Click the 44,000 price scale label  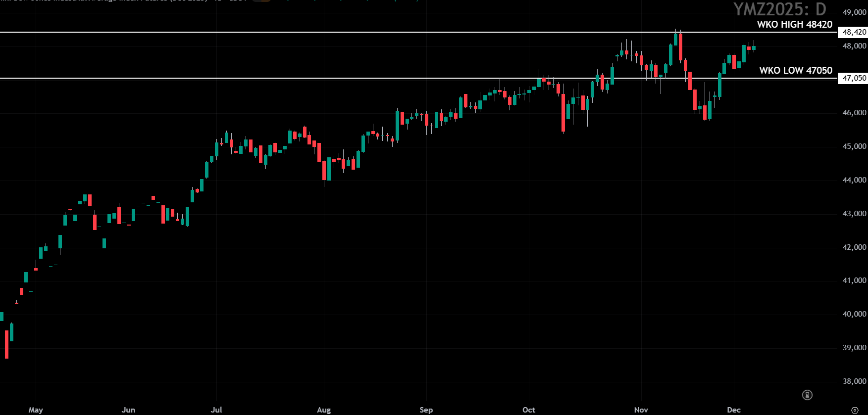click(854, 180)
